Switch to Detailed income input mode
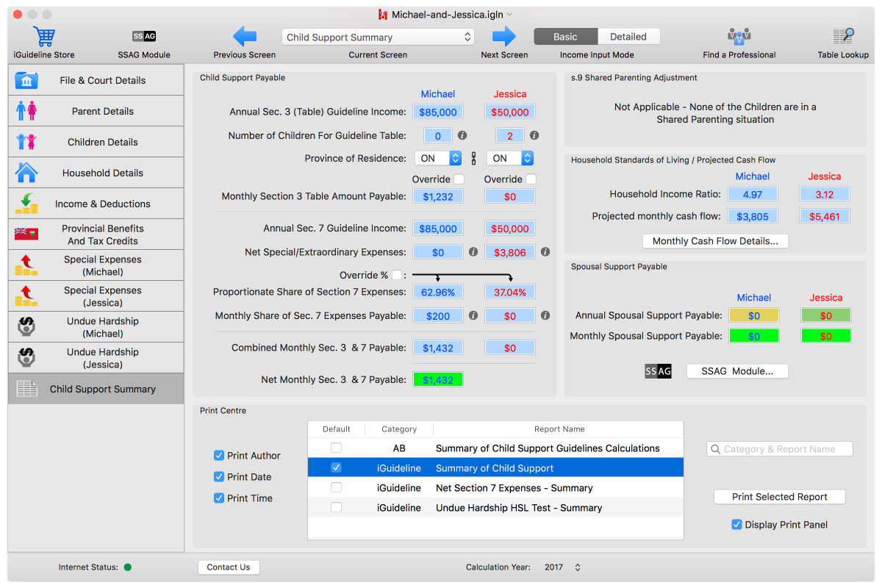Image resolution: width=882 pixels, height=588 pixels. click(628, 37)
